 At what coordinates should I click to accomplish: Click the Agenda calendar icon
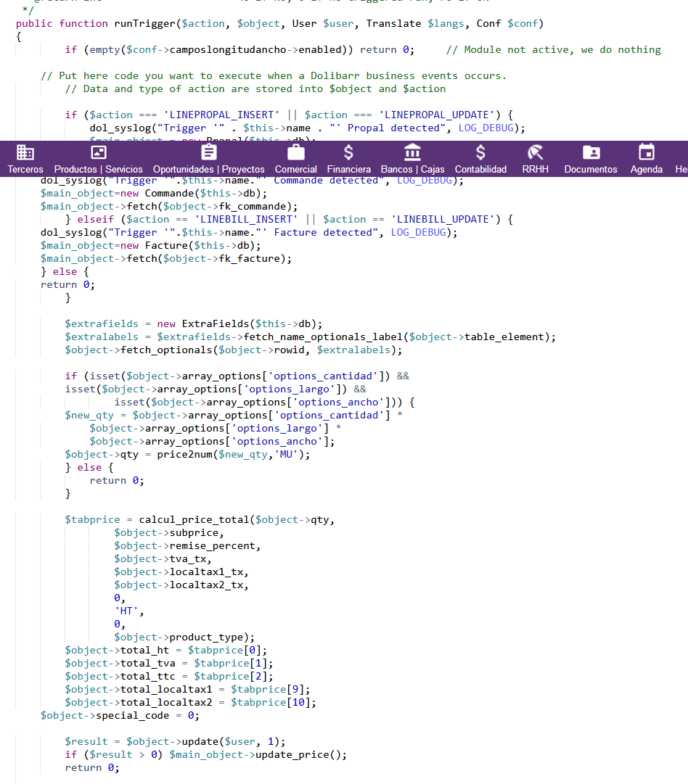[646, 152]
